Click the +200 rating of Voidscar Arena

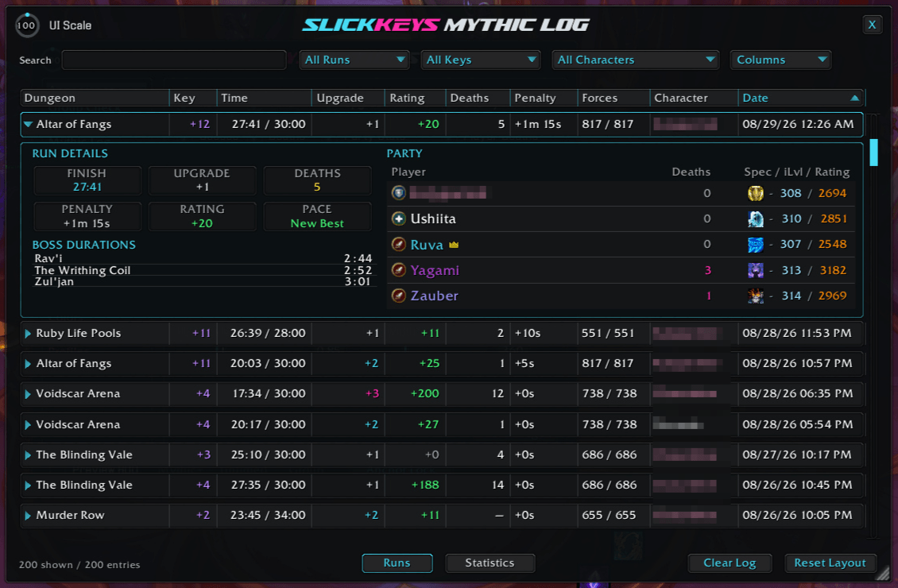424,394
